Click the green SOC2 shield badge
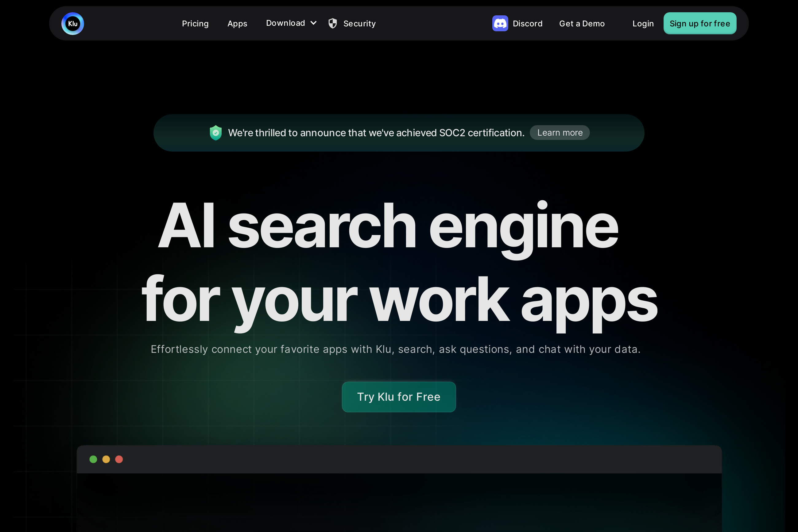This screenshot has height=532, width=798. [x=215, y=133]
